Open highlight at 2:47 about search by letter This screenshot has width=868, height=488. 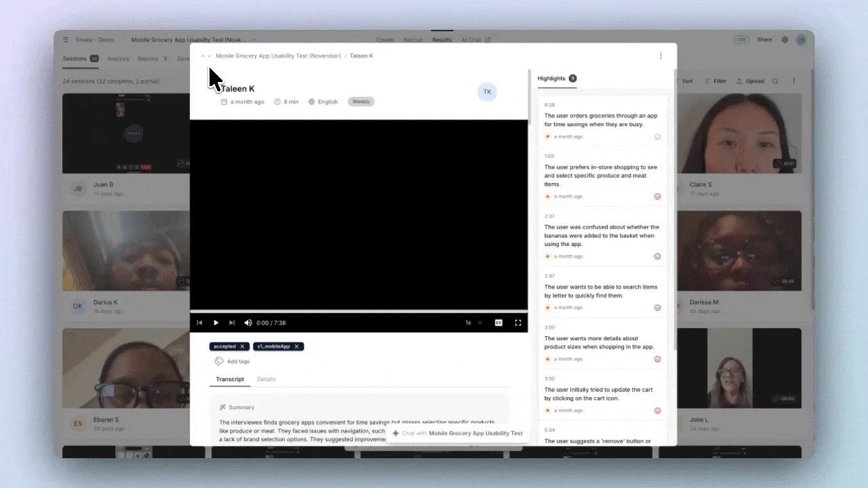[602, 291]
